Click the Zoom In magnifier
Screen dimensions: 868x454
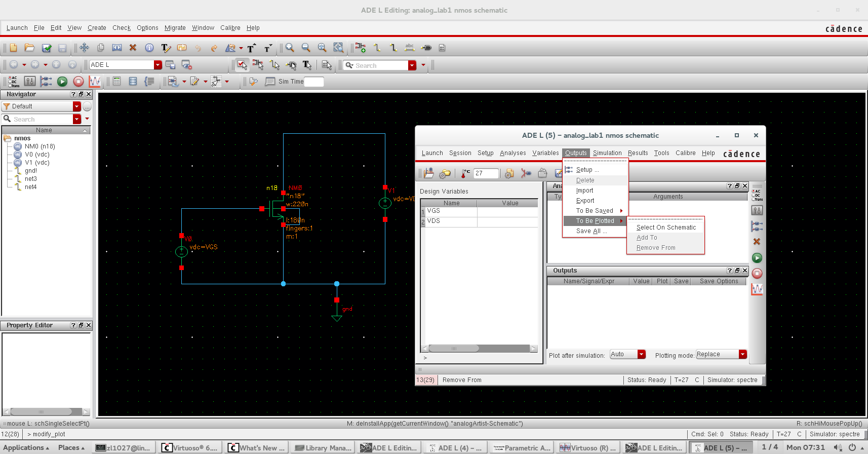[x=290, y=48]
